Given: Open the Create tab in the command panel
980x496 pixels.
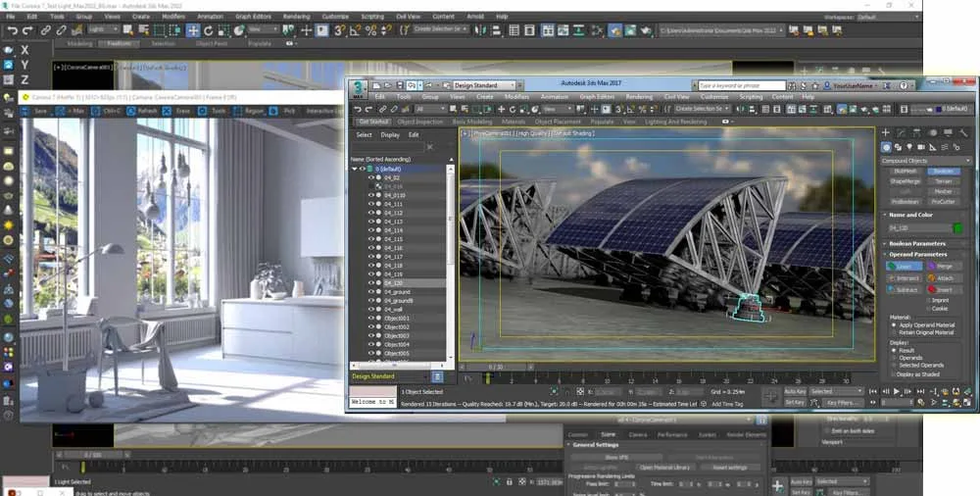Looking at the screenshot, I should click(886, 132).
